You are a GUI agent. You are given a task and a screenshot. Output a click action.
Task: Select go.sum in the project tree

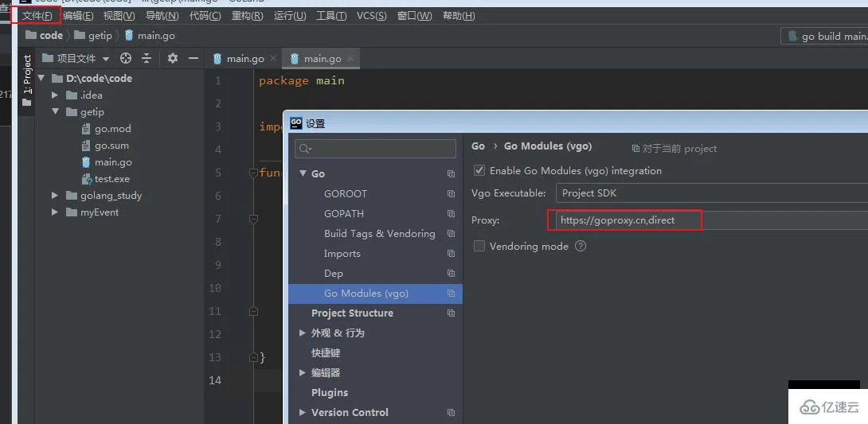pos(105,146)
